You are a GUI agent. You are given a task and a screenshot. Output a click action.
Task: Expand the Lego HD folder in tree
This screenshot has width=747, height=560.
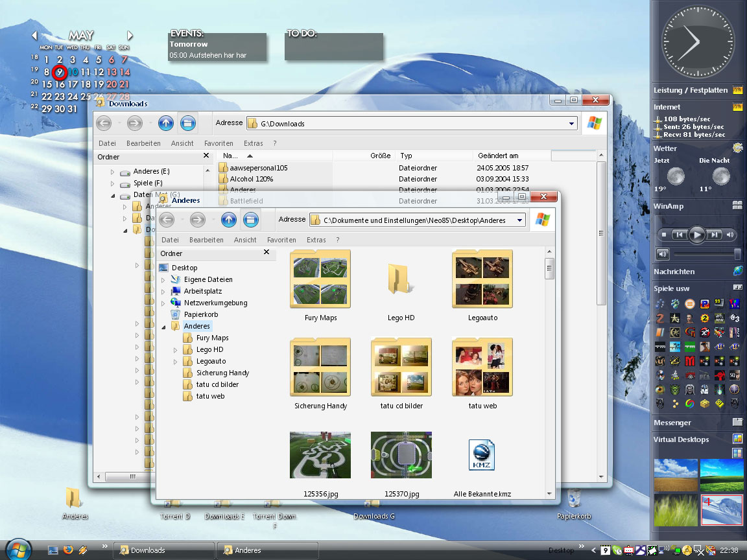176,350
